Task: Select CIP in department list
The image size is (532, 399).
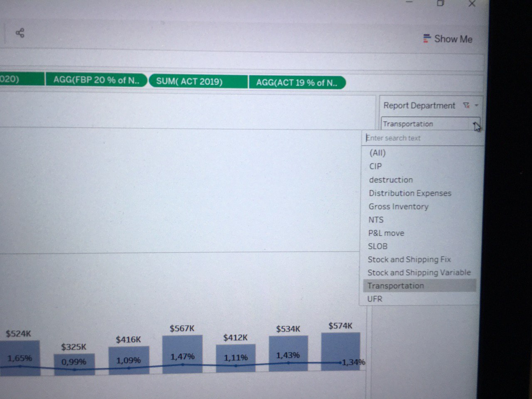Action: [375, 166]
